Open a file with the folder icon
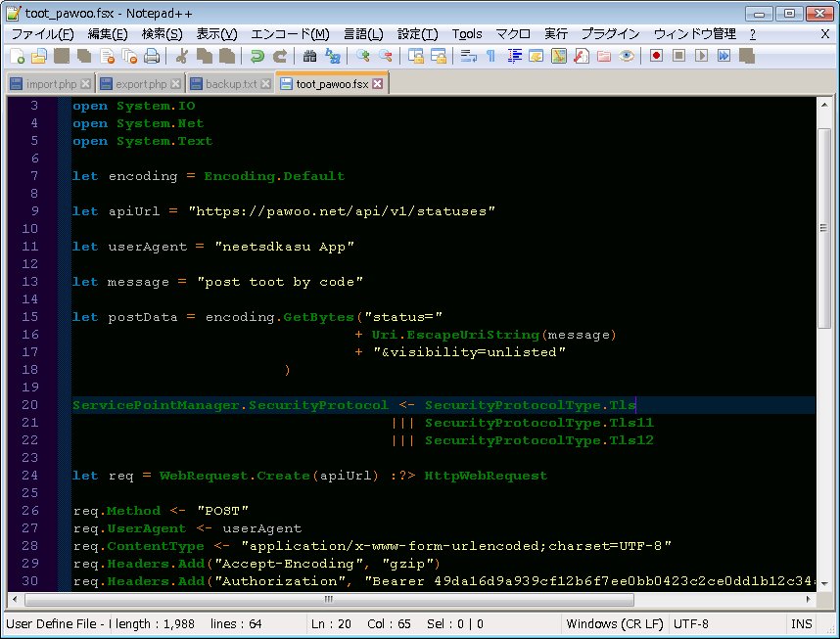The width and height of the screenshot is (840, 639). tap(39, 56)
